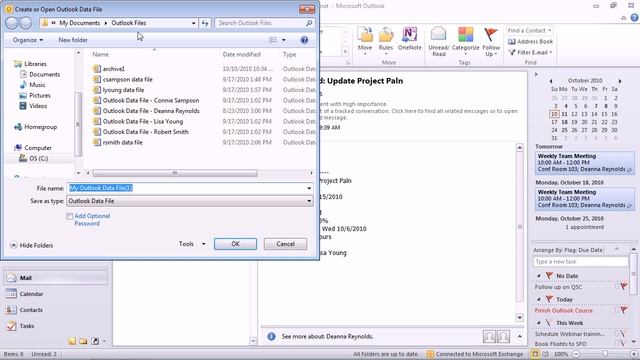Switch to Tasks in navigation pane
This screenshot has height=360, width=640.
click(56, 326)
